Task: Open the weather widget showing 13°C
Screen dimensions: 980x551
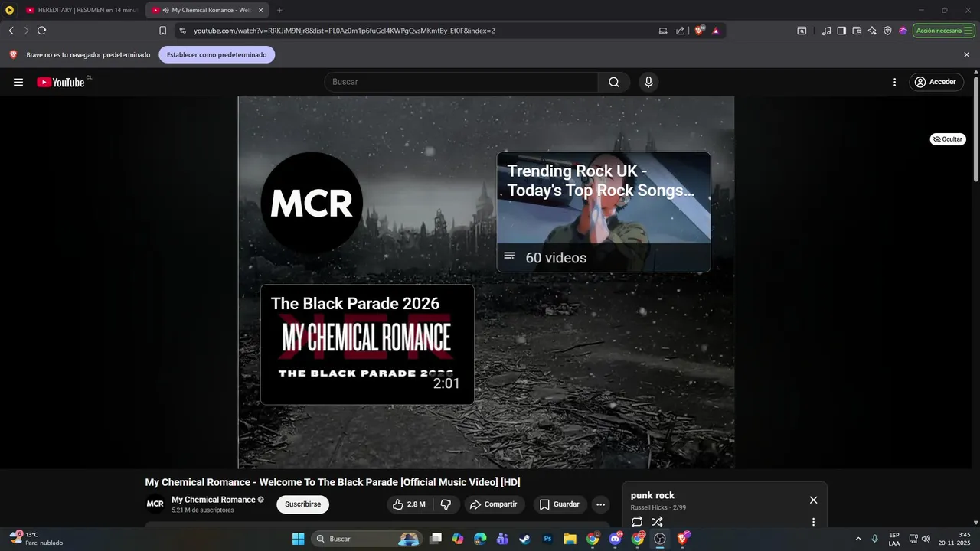Action: [x=36, y=539]
